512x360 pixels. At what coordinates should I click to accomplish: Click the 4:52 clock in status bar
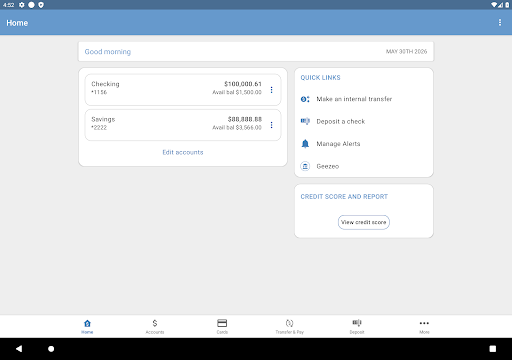point(8,5)
